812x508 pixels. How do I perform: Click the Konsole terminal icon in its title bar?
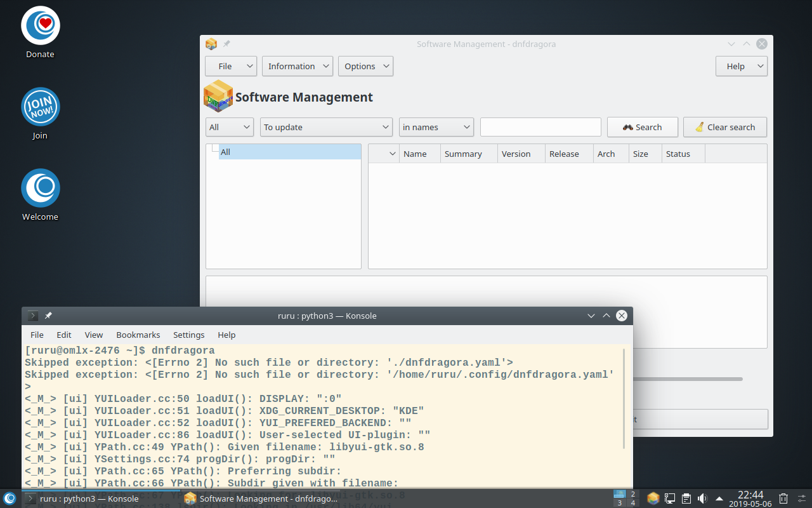pyautogui.click(x=33, y=316)
